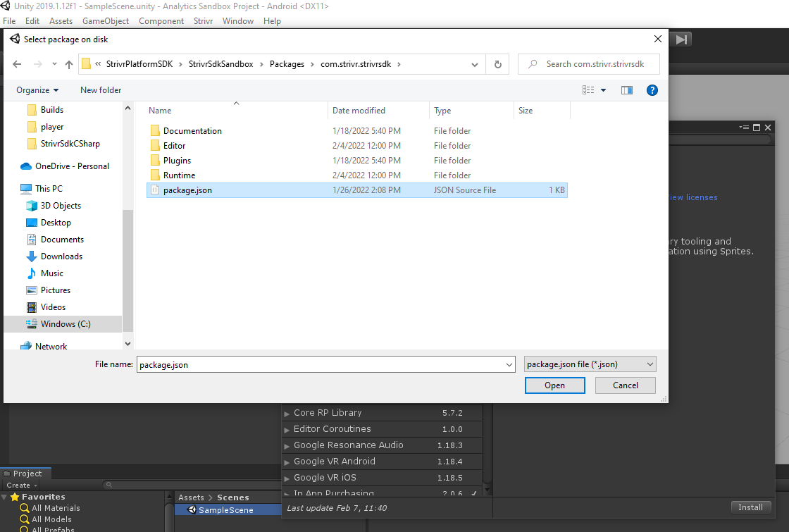The width and height of the screenshot is (789, 532).
Task: Open Downloads in navigation pane
Action: 61,256
